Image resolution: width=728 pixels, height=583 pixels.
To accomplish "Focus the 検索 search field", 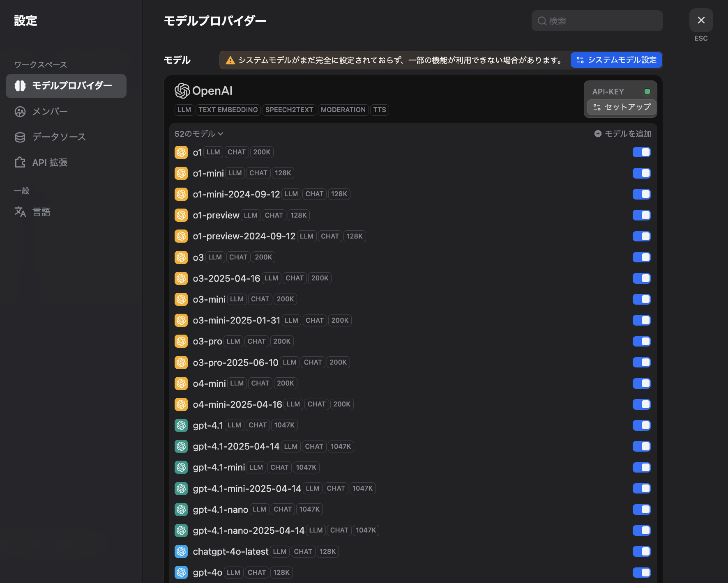I will pyautogui.click(x=597, y=21).
